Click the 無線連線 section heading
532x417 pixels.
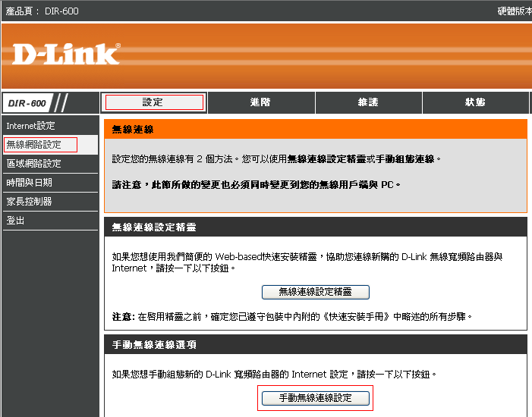[x=133, y=130]
